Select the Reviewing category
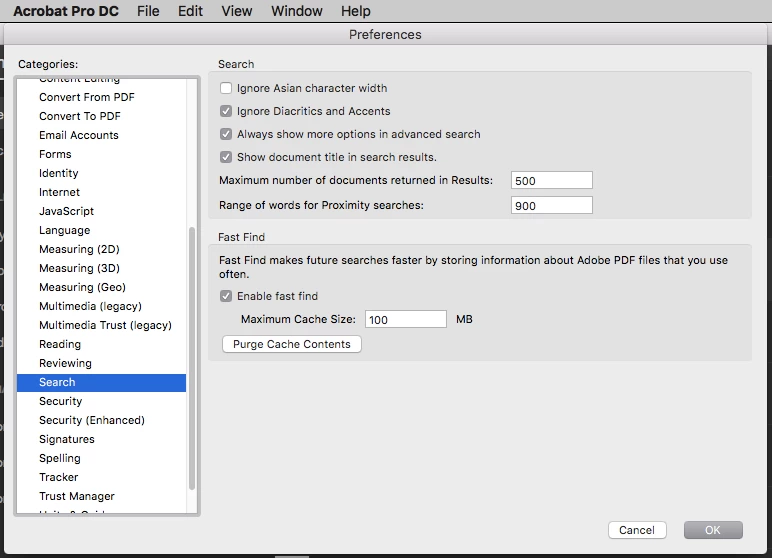 click(101, 363)
